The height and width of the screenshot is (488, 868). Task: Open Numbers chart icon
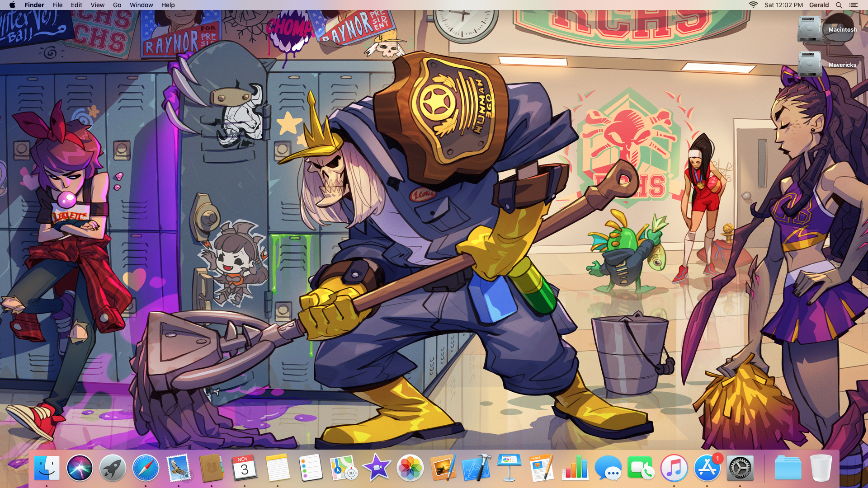pos(575,468)
